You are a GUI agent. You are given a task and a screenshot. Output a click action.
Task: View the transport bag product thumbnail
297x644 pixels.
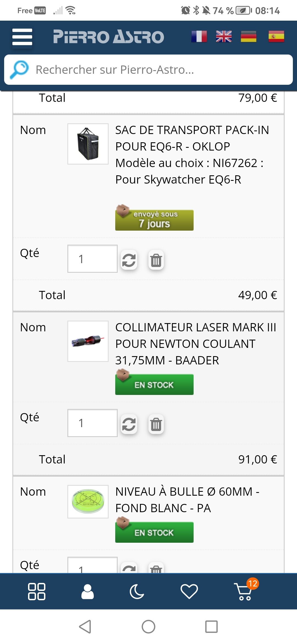tap(88, 144)
